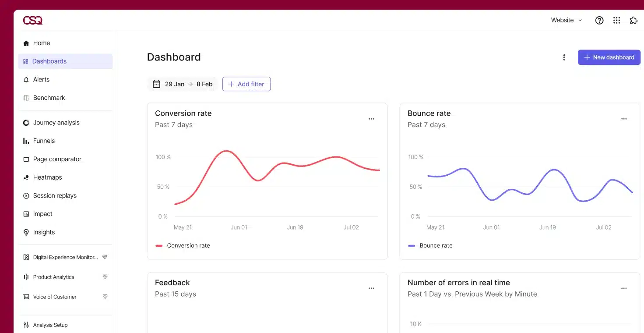Open the Heatmaps section
The width and height of the screenshot is (644, 333).
tap(47, 177)
